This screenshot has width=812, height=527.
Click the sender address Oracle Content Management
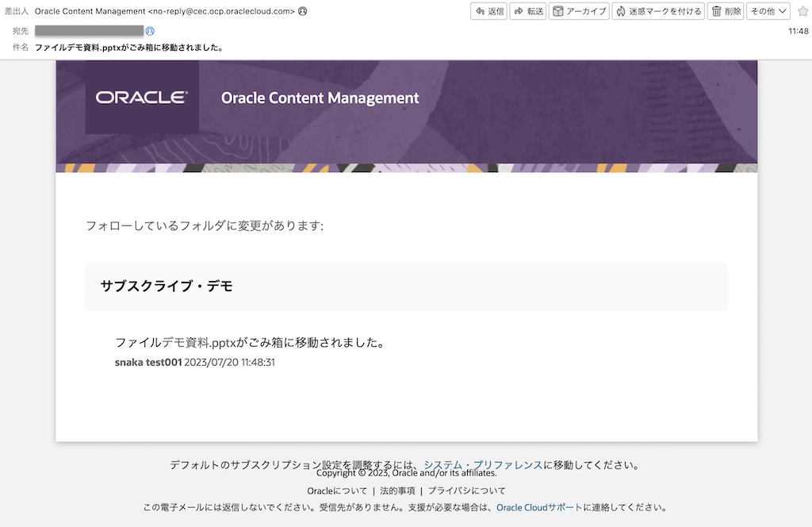tap(165, 12)
